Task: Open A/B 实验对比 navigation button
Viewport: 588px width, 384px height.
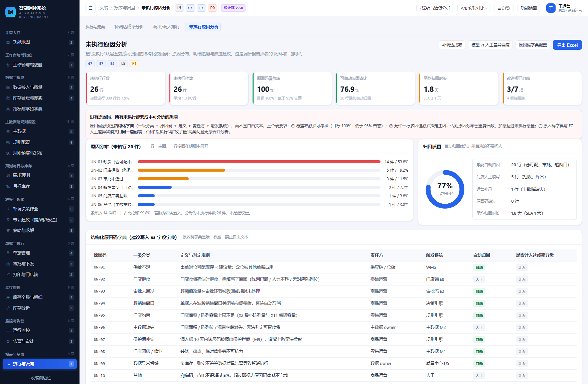Action: pos(473,8)
